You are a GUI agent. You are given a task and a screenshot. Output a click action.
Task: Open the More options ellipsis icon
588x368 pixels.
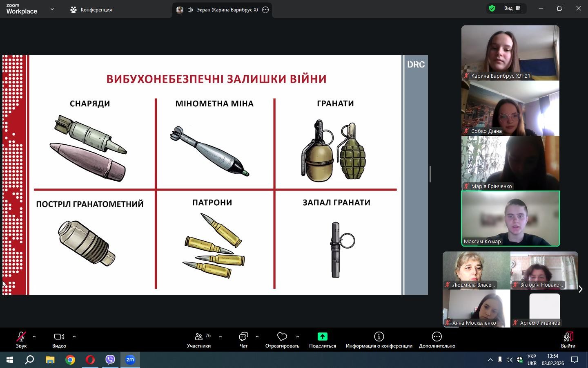tap(437, 337)
